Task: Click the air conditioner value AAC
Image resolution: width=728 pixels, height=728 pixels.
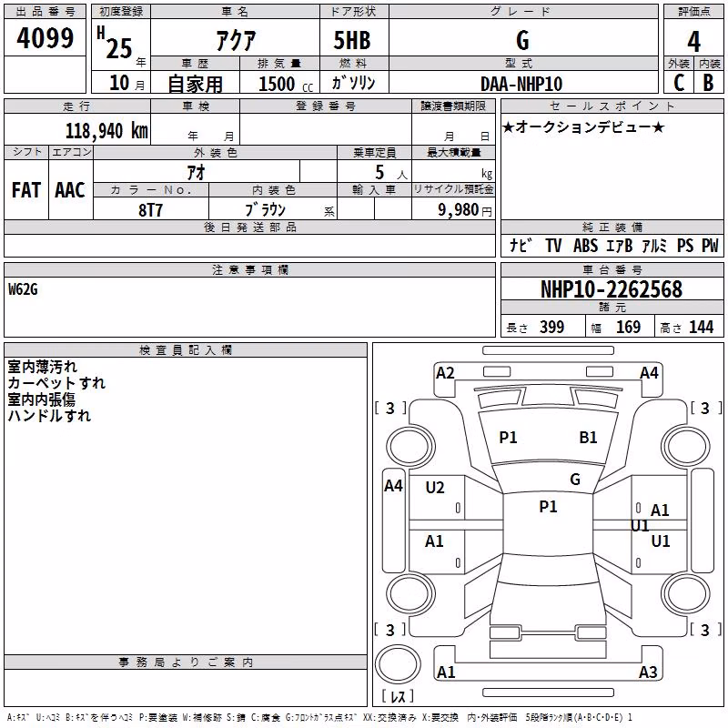Action: (x=70, y=190)
